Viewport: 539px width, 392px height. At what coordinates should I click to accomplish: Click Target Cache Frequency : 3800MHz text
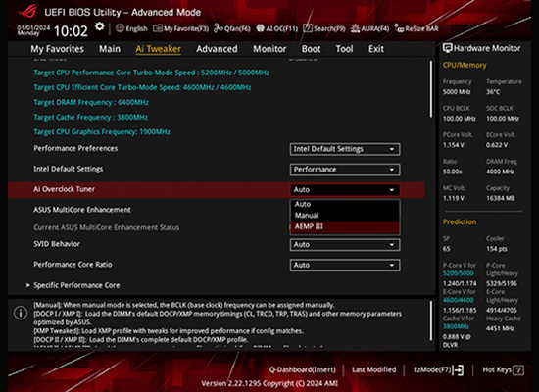click(90, 118)
